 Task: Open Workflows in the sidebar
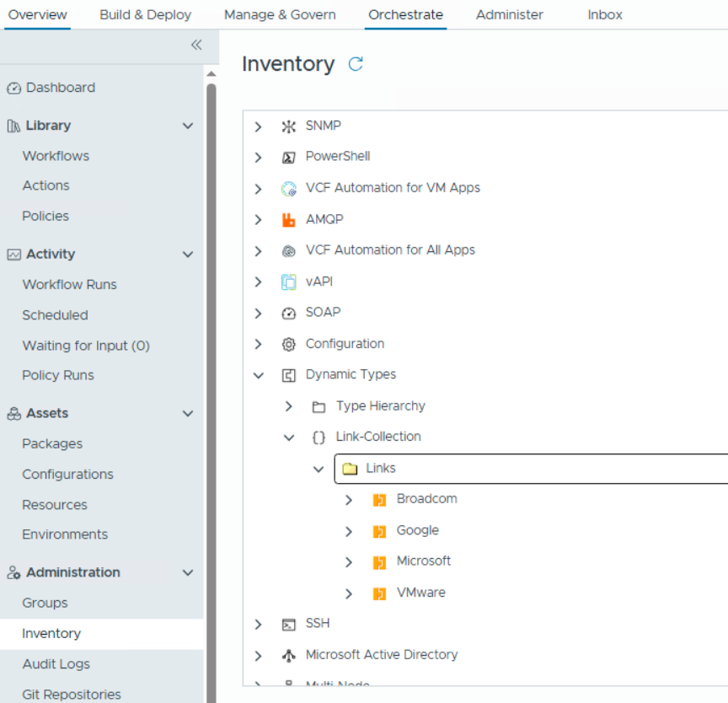56,156
